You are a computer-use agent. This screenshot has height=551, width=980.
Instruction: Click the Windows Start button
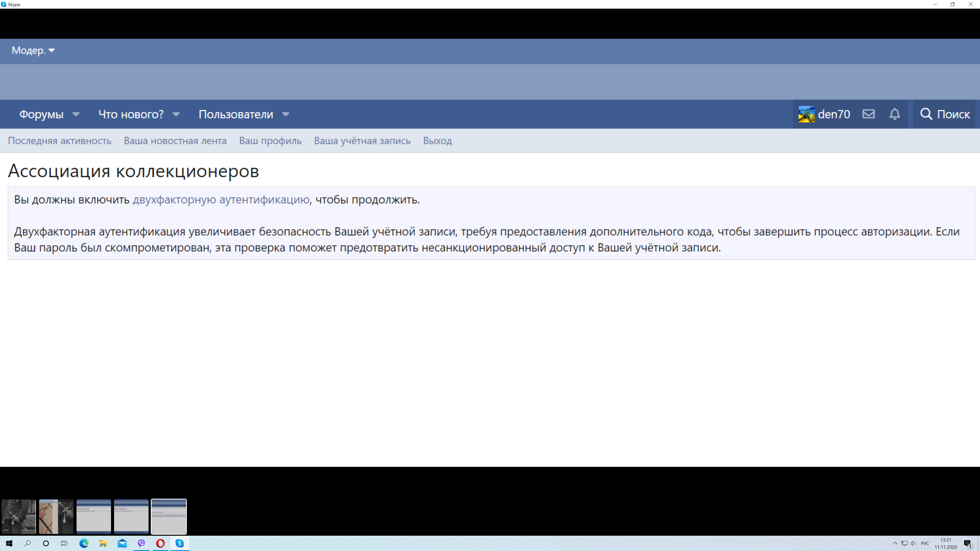click(9, 543)
